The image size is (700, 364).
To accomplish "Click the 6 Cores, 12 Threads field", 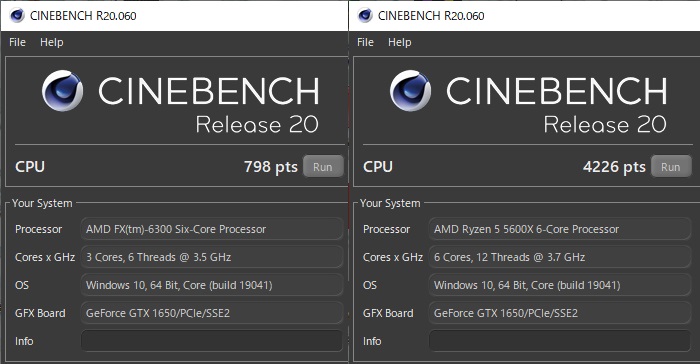I will [x=560, y=257].
